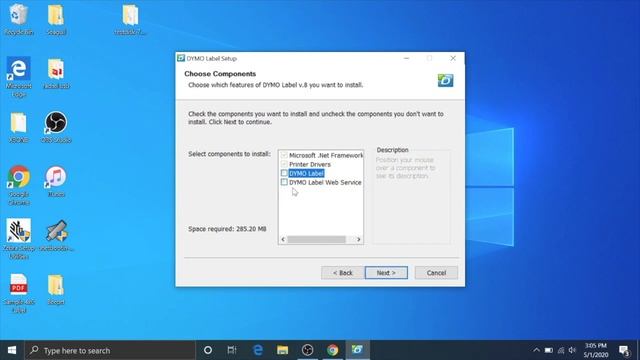Cancel the DYMO Label installation
This screenshot has width=640, height=360.
tap(436, 273)
